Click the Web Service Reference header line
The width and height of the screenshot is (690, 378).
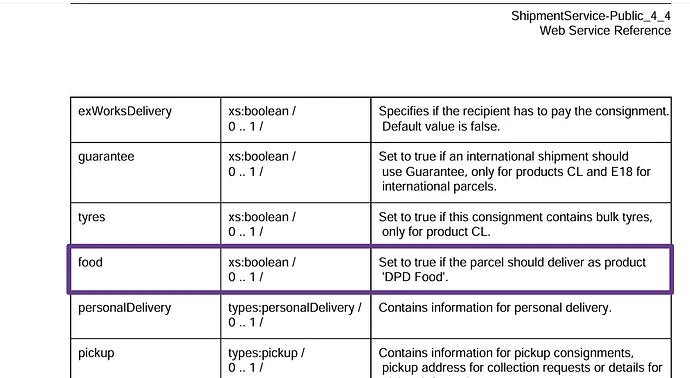605,30
